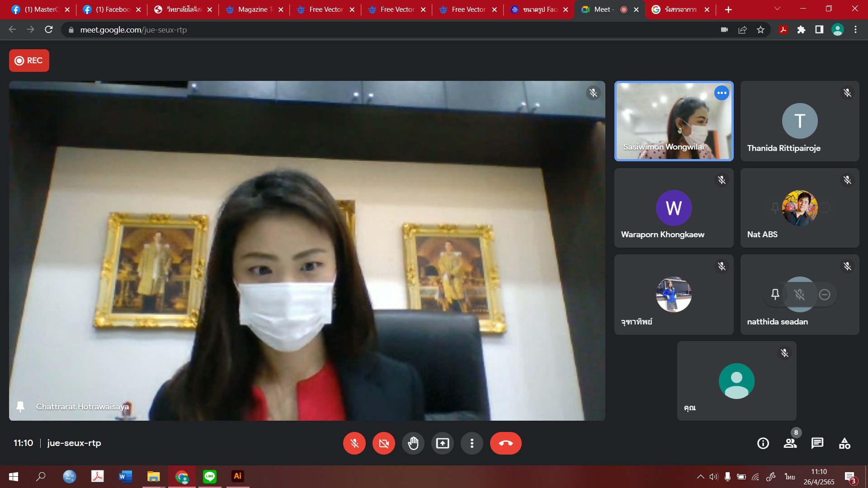Open a new browser tab
868x488 pixels.
coord(728,9)
